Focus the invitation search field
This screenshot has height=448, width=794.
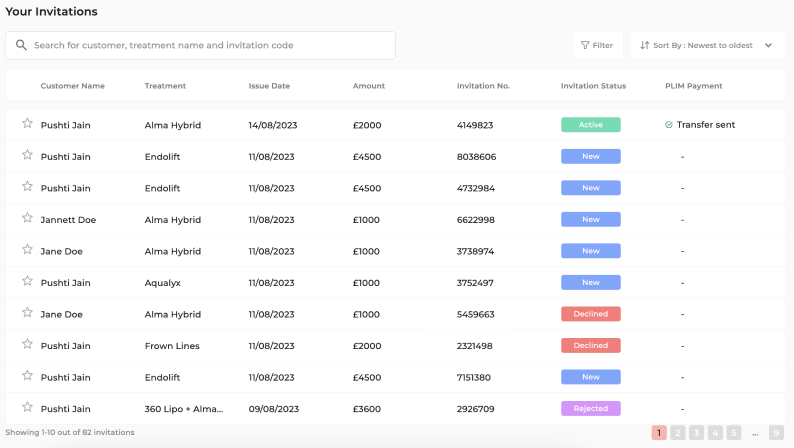click(210, 45)
